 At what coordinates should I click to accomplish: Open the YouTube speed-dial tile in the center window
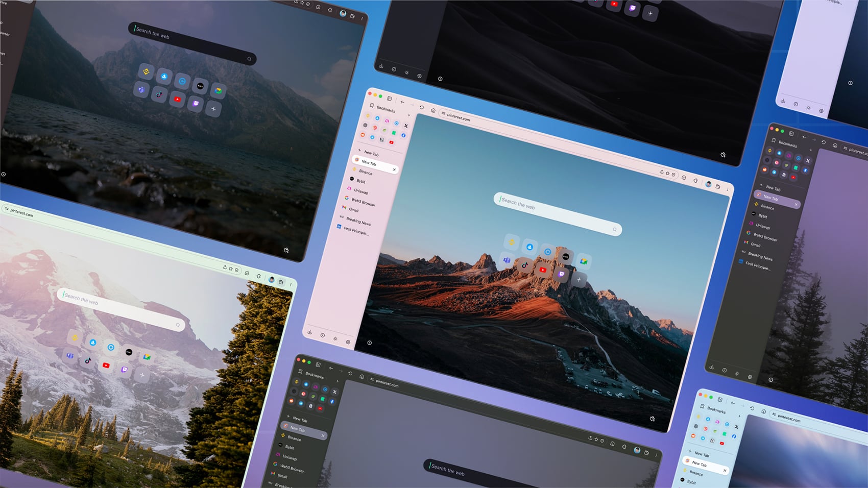(543, 270)
